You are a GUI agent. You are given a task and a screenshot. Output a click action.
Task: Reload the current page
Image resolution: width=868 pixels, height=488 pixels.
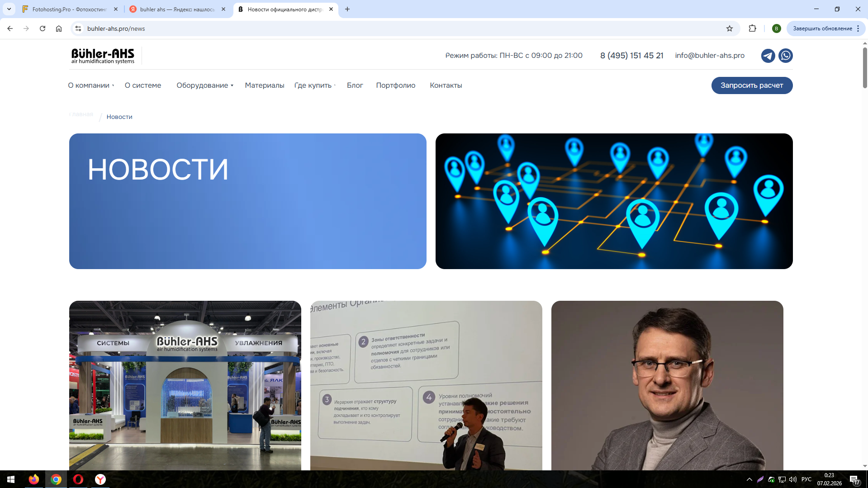[43, 28]
